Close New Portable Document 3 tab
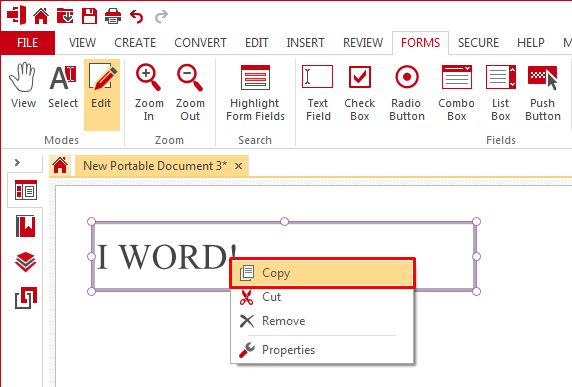Image resolution: width=572 pixels, height=387 pixels. [x=238, y=166]
